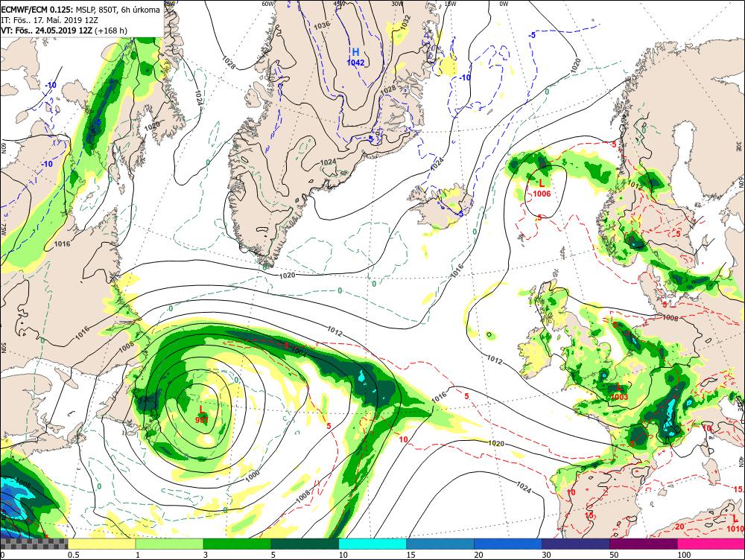Click the '30W' longitude label

tap(397, 3)
